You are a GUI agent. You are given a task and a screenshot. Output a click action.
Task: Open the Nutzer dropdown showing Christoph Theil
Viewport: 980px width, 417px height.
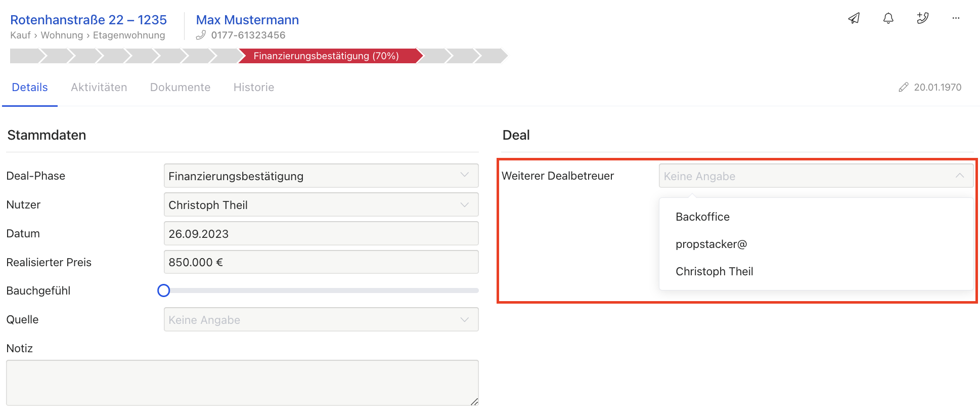tap(321, 205)
